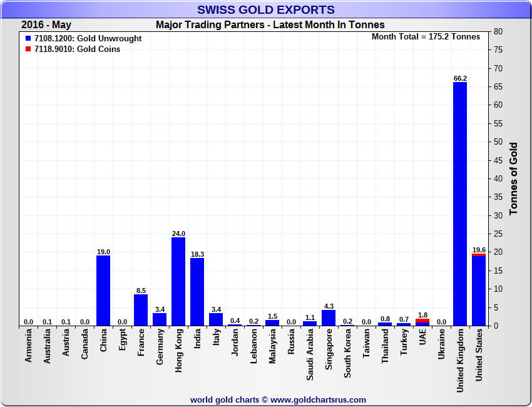Click the 'Ukraine' axis label

441,344
